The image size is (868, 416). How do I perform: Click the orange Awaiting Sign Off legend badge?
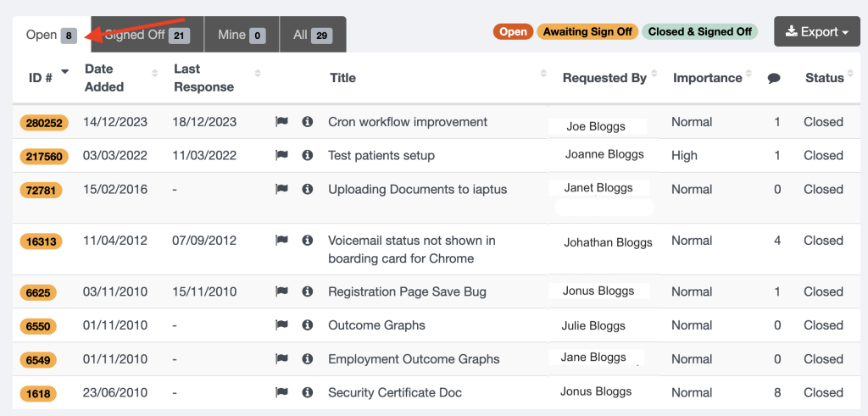(x=587, y=32)
